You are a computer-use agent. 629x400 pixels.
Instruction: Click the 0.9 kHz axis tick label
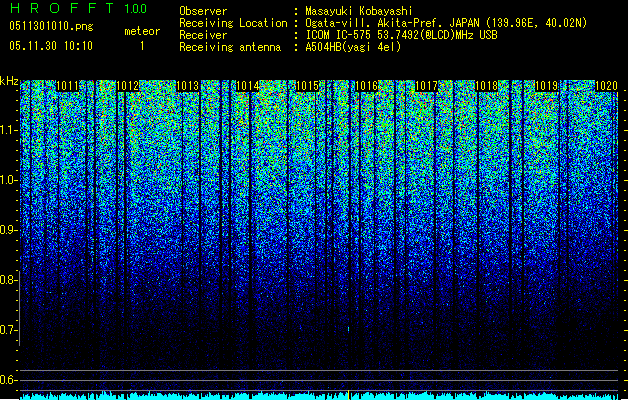click(x=9, y=230)
